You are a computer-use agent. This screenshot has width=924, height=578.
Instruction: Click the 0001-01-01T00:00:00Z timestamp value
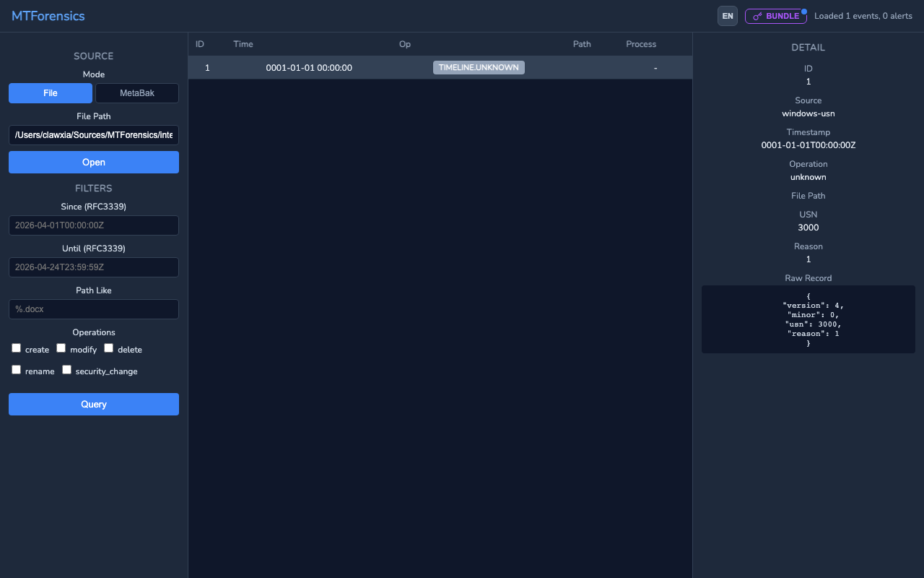point(808,145)
